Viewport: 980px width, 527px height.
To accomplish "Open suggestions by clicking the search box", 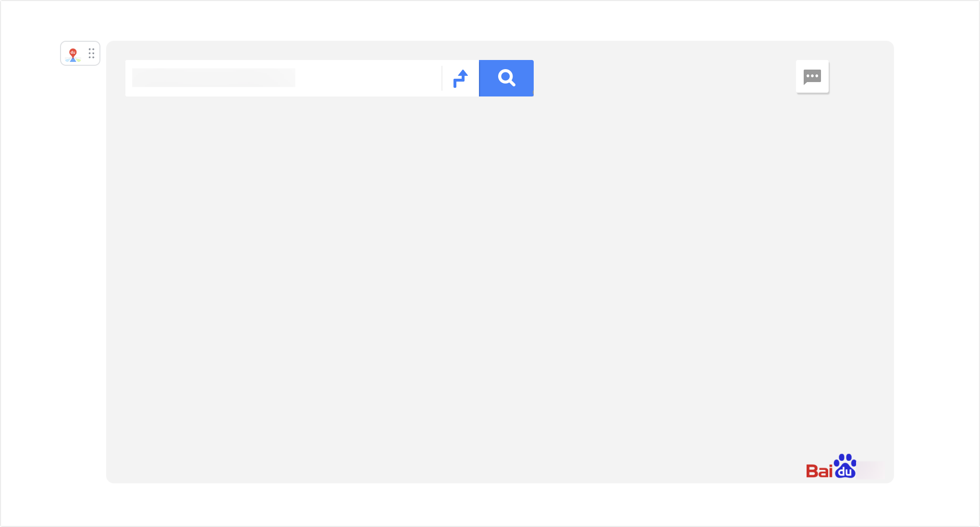I will coord(283,78).
